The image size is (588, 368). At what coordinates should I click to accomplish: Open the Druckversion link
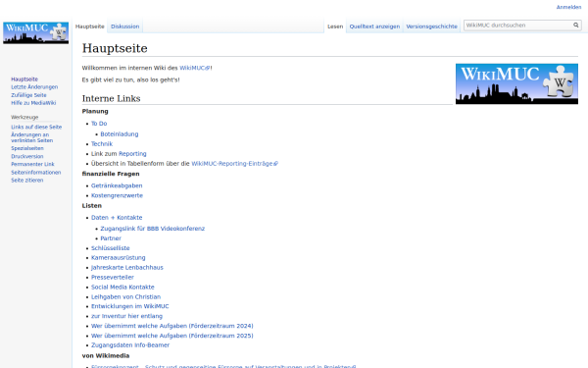(27, 157)
